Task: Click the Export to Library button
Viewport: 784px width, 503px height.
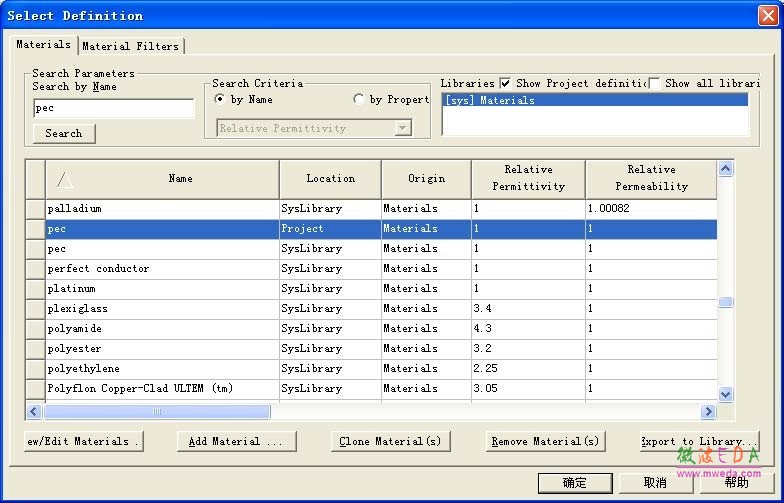Action: 700,442
